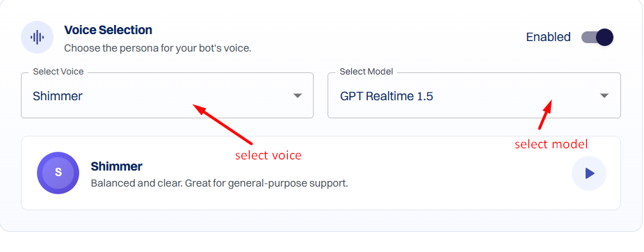Viewport: 644px width, 252px height.
Task: Click the persona subtitle under Voice Selection
Action: [x=158, y=48]
